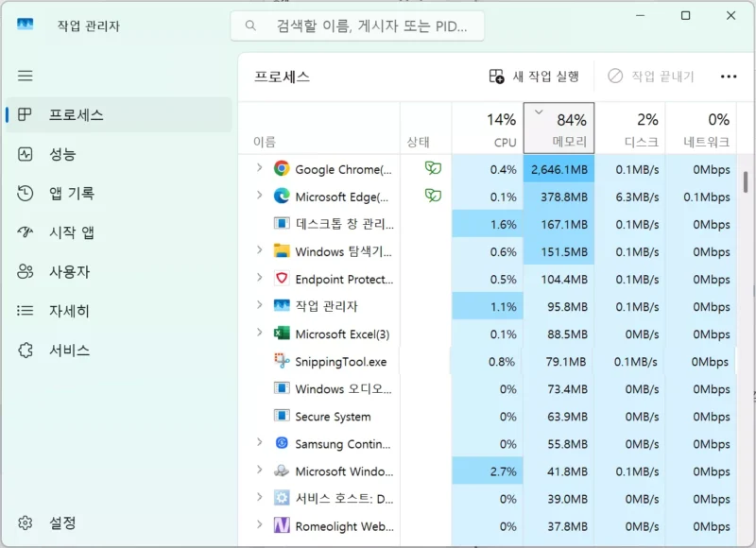Toggle the hamburger navigation menu

coord(26,76)
